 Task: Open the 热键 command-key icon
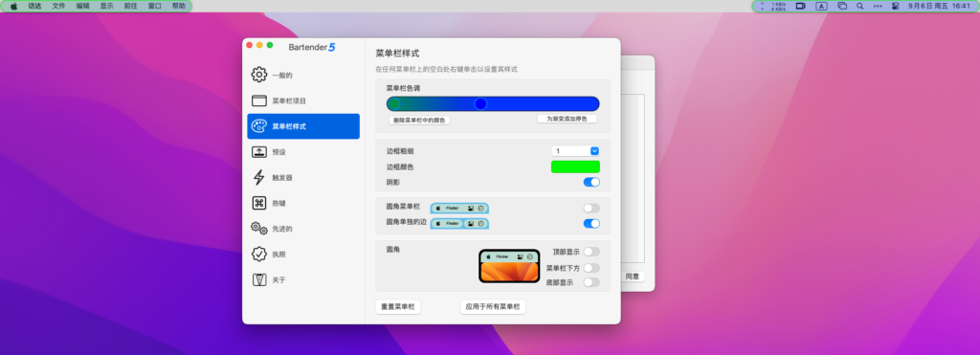[x=258, y=203]
